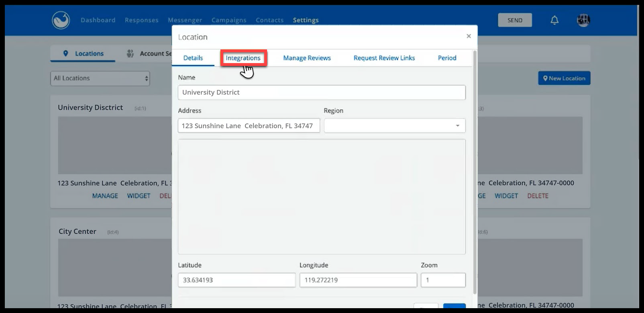This screenshot has height=313, width=644.
Task: Click the Locations pin icon
Action: [x=66, y=53]
